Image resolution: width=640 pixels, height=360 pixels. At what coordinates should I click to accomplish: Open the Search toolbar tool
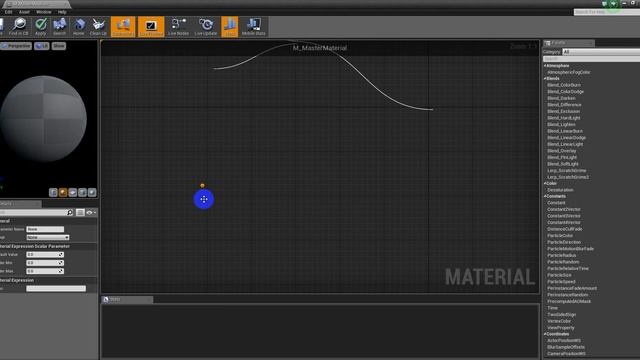[59, 27]
